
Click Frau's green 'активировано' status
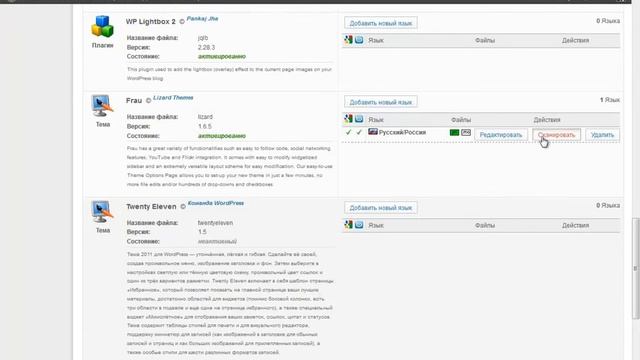(x=222, y=136)
